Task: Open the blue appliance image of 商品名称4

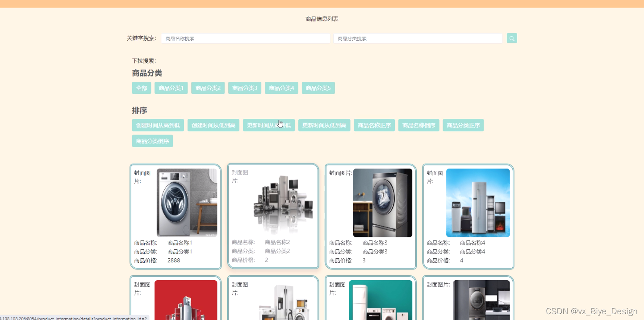Action: pyautogui.click(x=478, y=202)
